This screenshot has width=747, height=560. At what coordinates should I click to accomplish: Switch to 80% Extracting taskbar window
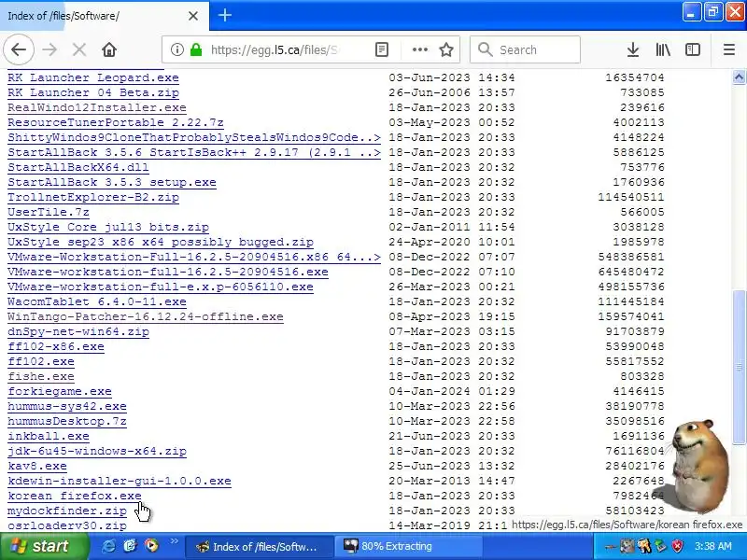(408, 546)
